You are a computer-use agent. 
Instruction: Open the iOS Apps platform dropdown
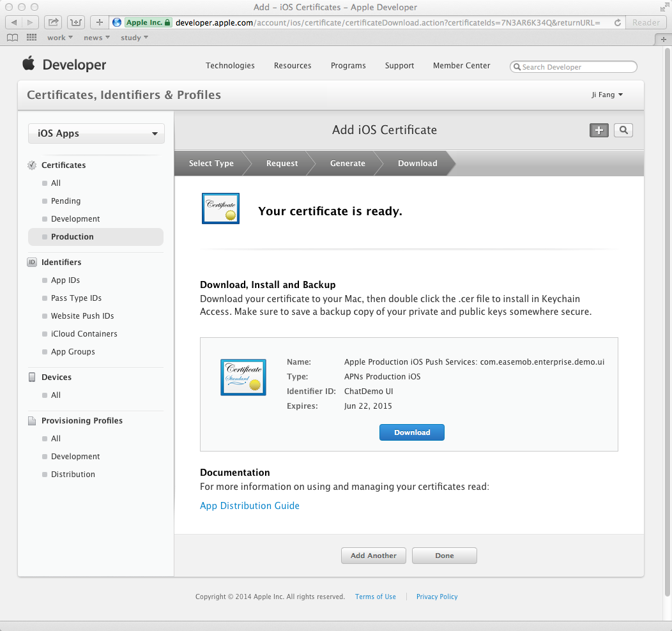(96, 133)
